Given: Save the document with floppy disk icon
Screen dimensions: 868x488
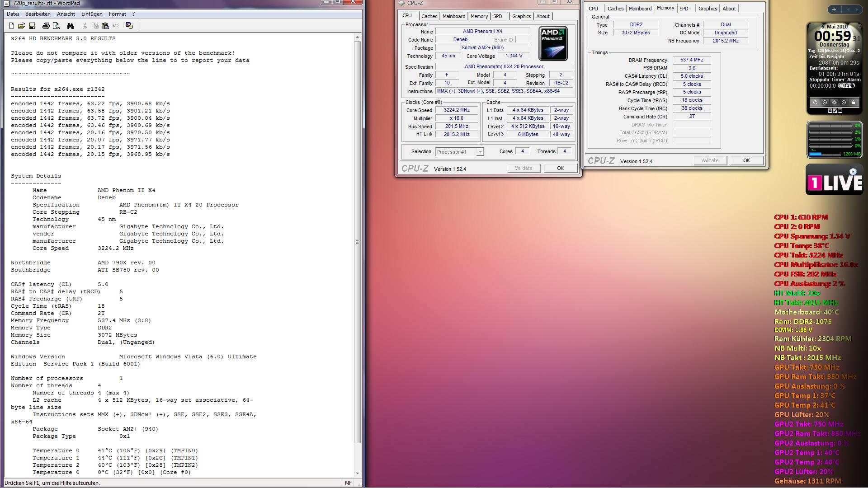Looking at the screenshot, I should 32,26.
